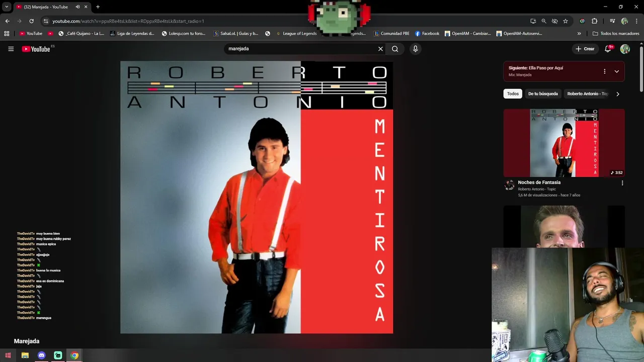Click the Crear button
Viewport: 644px width, 362px height.
[585, 49]
